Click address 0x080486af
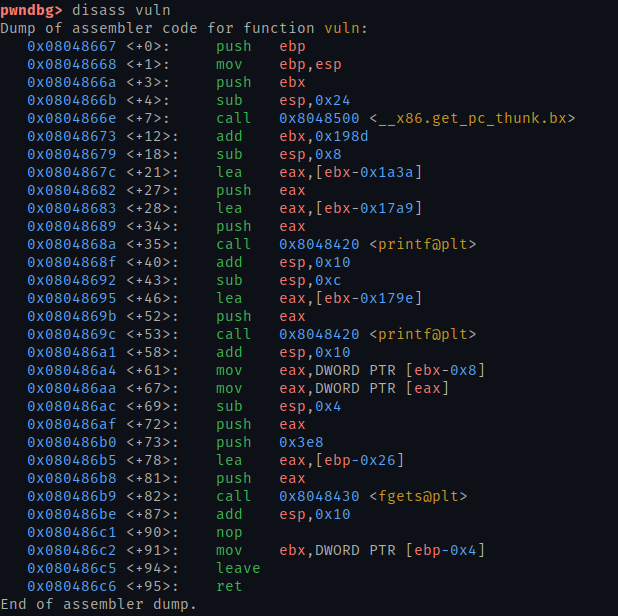 72,424
